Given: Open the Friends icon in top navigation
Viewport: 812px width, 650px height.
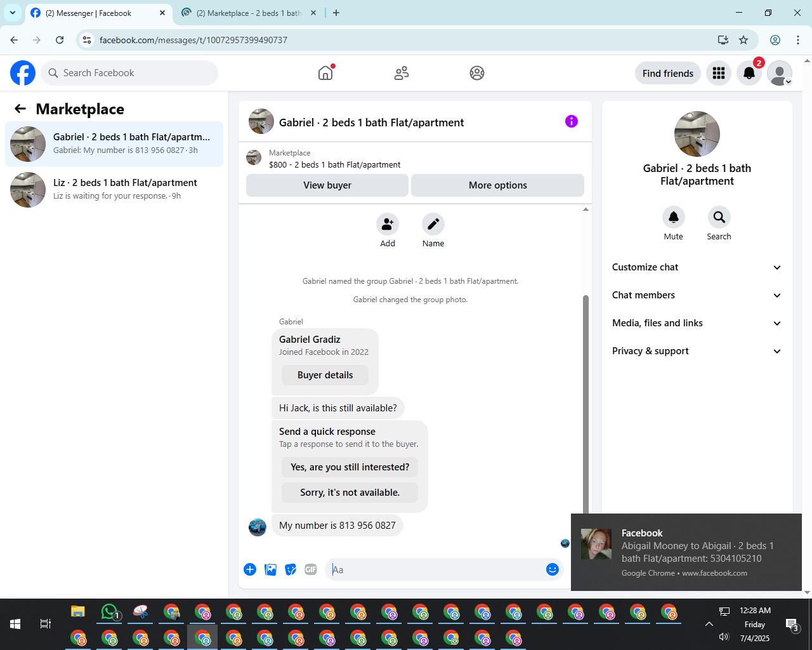Looking at the screenshot, I should click(x=402, y=73).
